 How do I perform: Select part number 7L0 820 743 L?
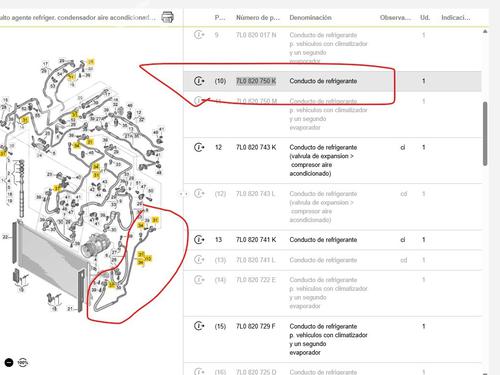tap(256, 194)
